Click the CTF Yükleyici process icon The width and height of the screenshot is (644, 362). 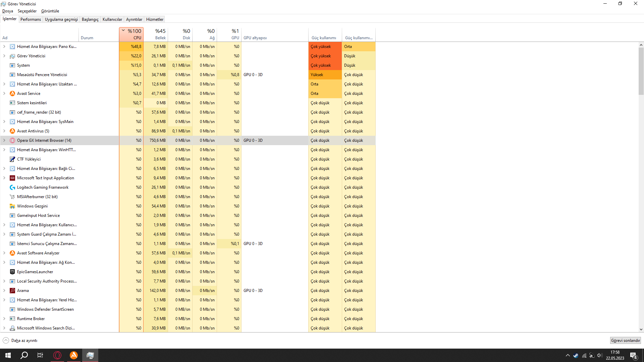coord(12,159)
